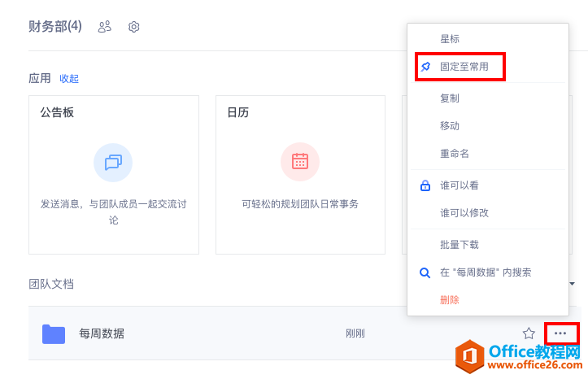Open team members icon beside 财务部
Image resolution: width=588 pixels, height=379 pixels.
click(104, 27)
